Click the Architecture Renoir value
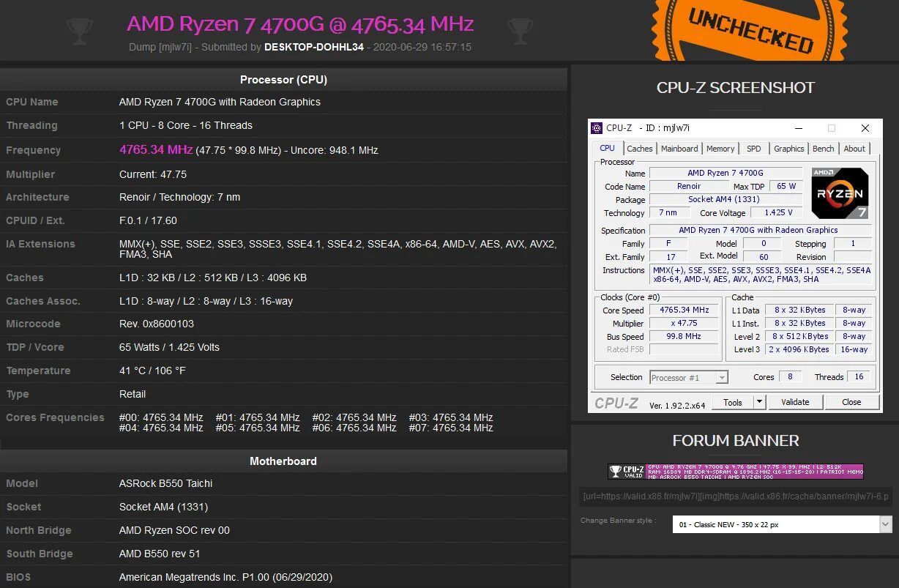899x588 pixels. click(x=180, y=197)
